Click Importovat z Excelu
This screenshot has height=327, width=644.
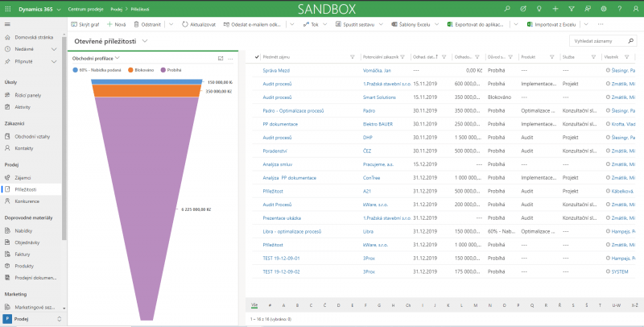tap(551, 24)
